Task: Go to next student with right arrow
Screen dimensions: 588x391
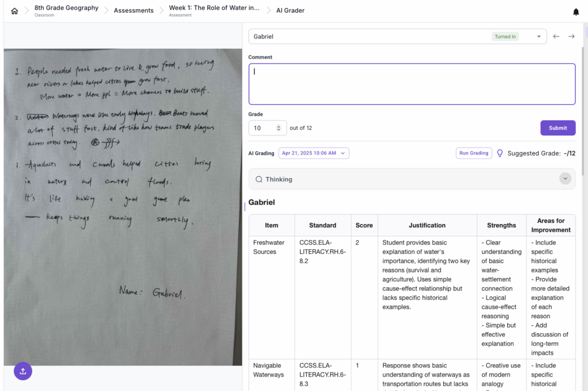Action: pos(571,37)
